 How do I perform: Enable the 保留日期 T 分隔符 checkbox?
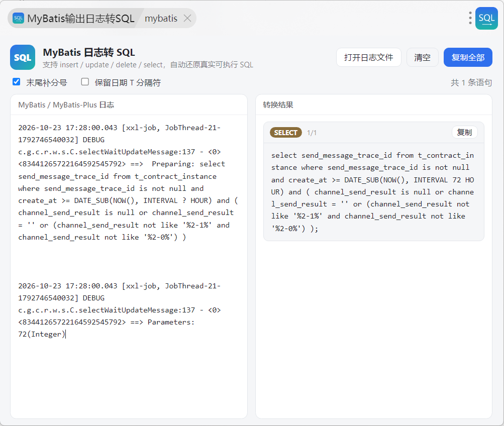click(x=85, y=82)
